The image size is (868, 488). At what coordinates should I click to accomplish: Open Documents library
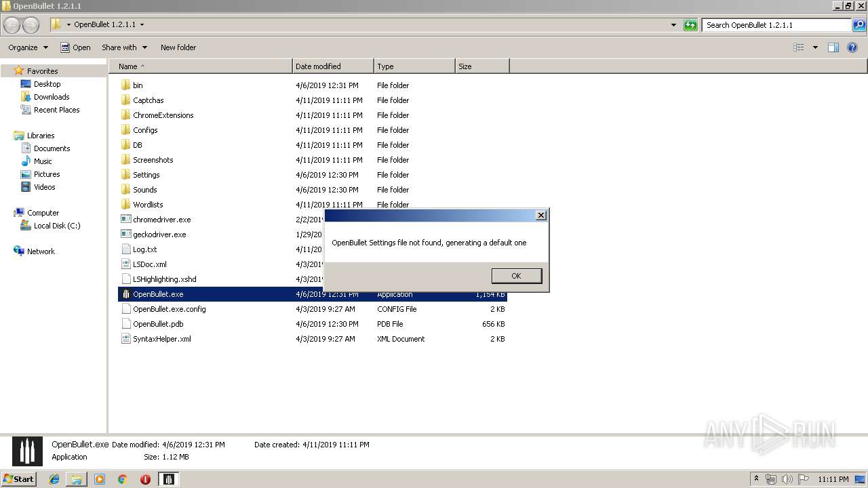coord(52,148)
